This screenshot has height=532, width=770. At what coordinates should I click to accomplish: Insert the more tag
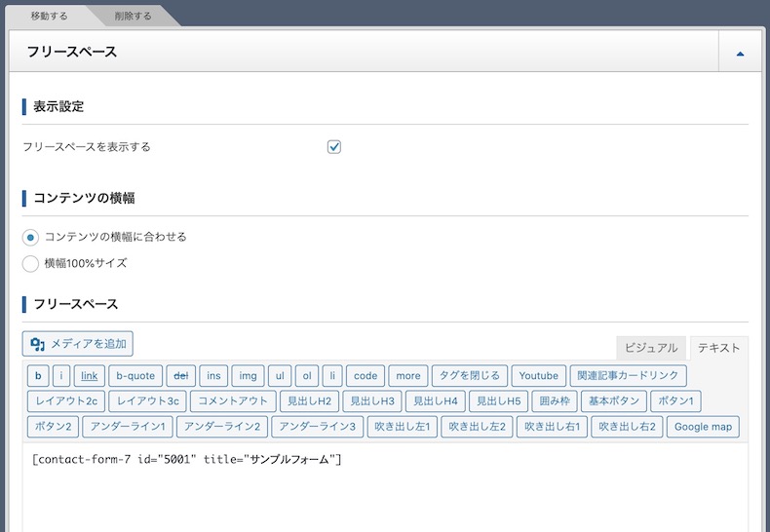(408, 376)
